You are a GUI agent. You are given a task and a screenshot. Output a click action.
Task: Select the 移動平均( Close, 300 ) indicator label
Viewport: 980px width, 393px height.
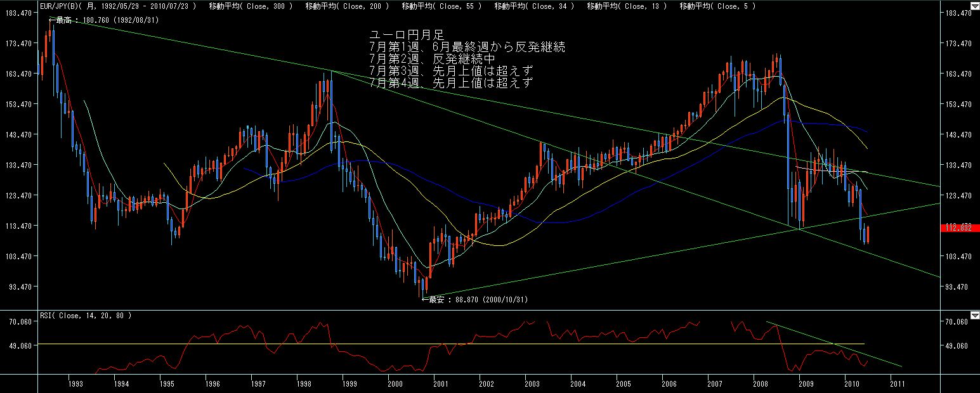pyautogui.click(x=251, y=6)
